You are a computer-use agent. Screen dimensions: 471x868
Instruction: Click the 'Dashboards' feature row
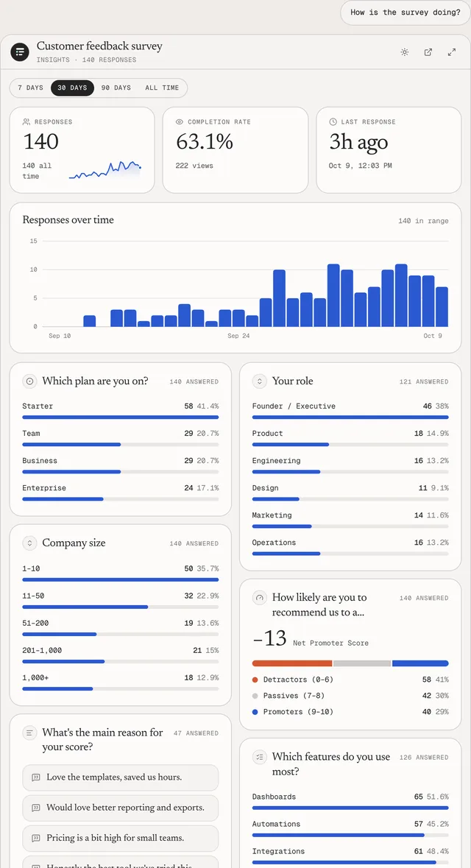(350, 801)
